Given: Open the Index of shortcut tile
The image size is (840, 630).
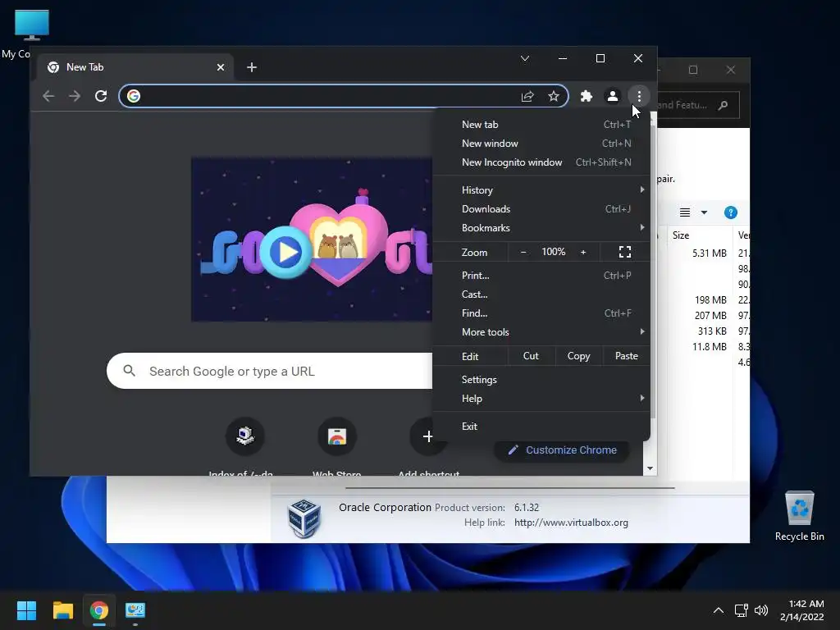Looking at the screenshot, I should click(x=244, y=436).
